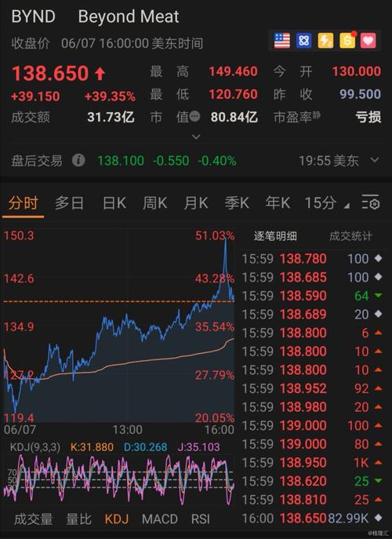Tap the yellow dollar coin icon
This screenshot has height=539, width=392.
[347, 41]
